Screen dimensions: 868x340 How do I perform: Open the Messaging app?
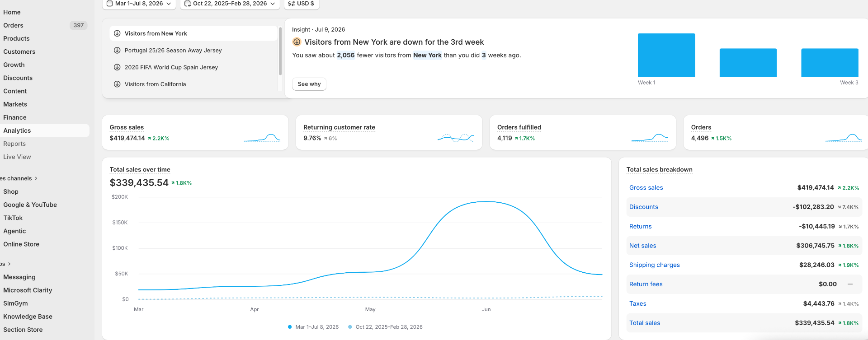(x=19, y=277)
